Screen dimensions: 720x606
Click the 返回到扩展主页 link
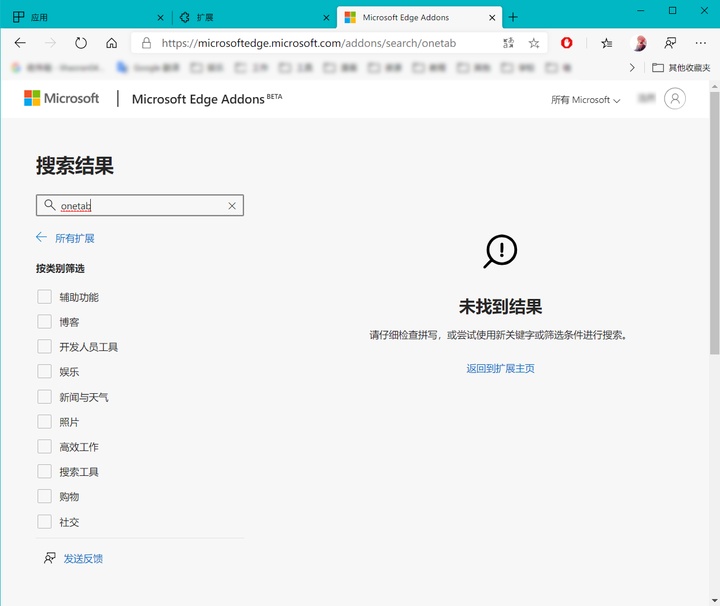(500, 369)
